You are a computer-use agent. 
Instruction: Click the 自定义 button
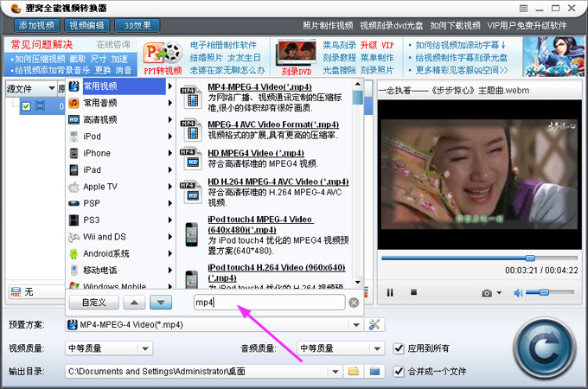(x=94, y=303)
